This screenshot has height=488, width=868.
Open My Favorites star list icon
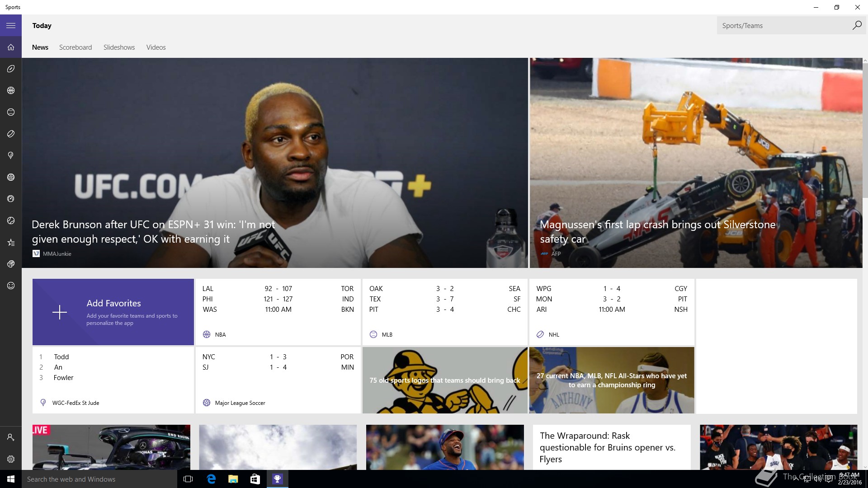click(x=11, y=243)
